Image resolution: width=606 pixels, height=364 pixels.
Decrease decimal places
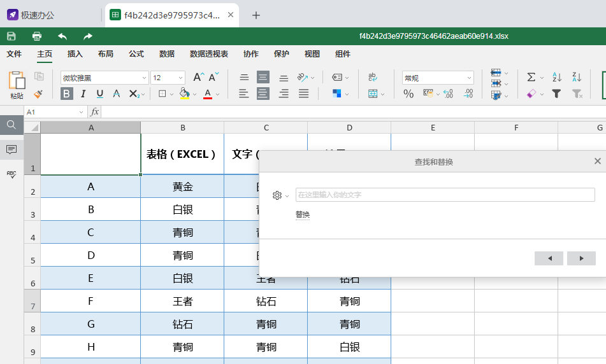point(448,94)
